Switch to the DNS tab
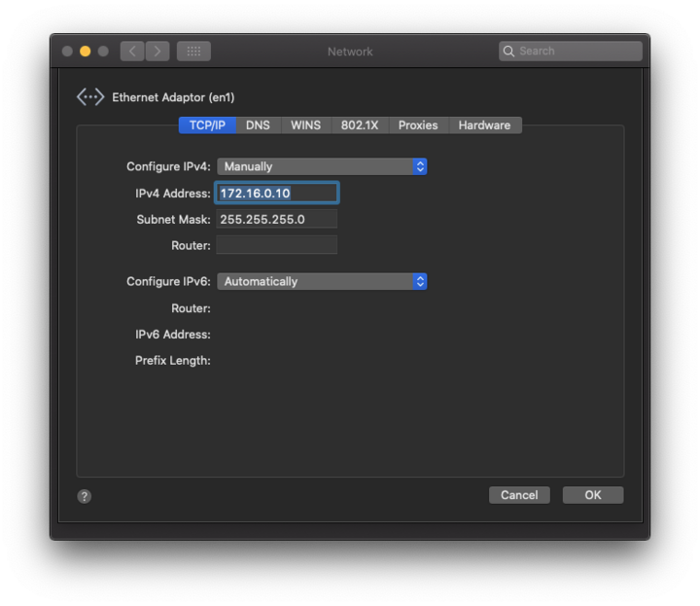Screen dimensions: 700x606 [x=258, y=125]
